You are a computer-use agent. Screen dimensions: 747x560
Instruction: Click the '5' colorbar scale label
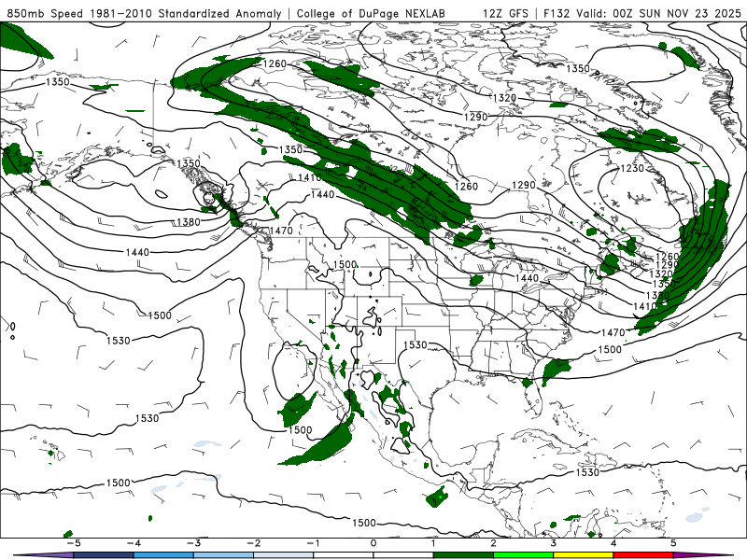[673, 543]
